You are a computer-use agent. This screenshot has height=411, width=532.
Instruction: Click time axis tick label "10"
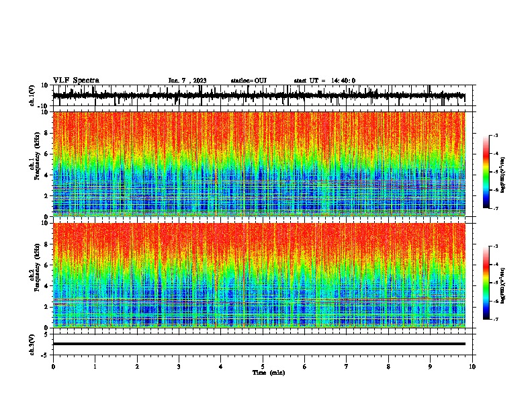click(x=472, y=367)
